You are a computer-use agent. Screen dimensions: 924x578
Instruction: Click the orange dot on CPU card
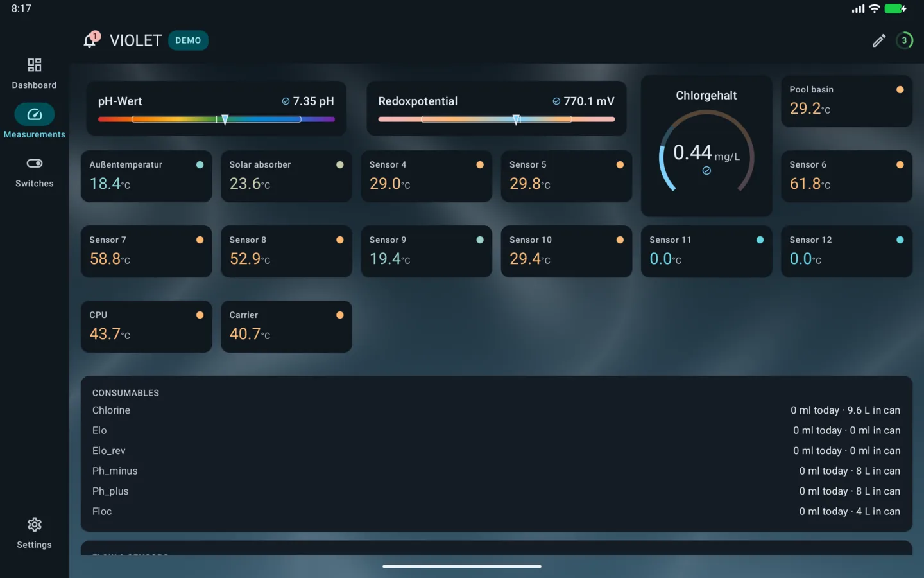click(200, 315)
